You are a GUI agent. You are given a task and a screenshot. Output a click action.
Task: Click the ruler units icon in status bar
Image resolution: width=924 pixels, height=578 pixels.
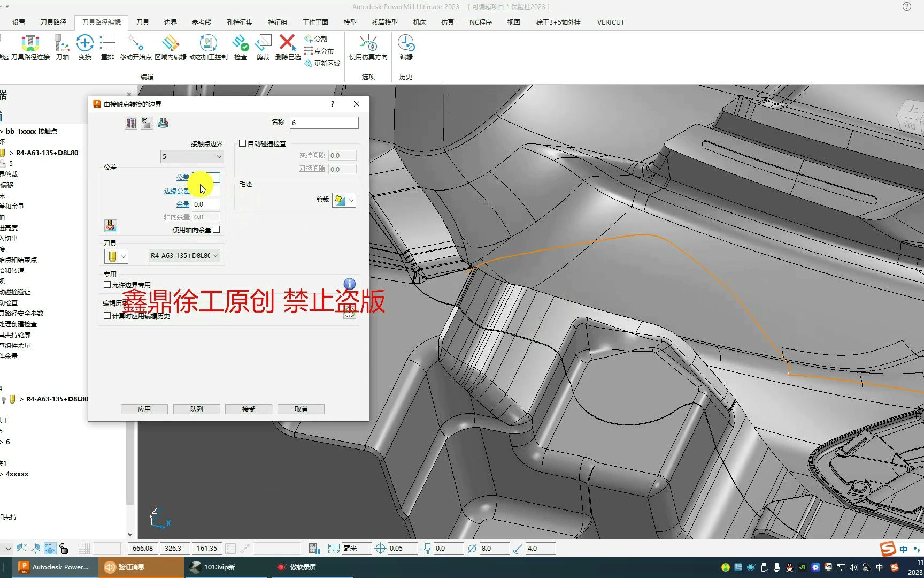pyautogui.click(x=334, y=549)
